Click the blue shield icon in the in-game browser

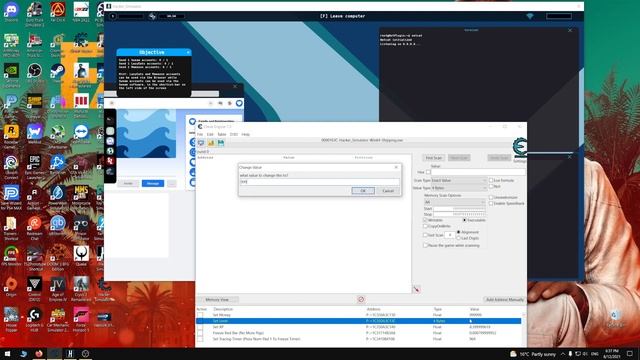[239, 103]
